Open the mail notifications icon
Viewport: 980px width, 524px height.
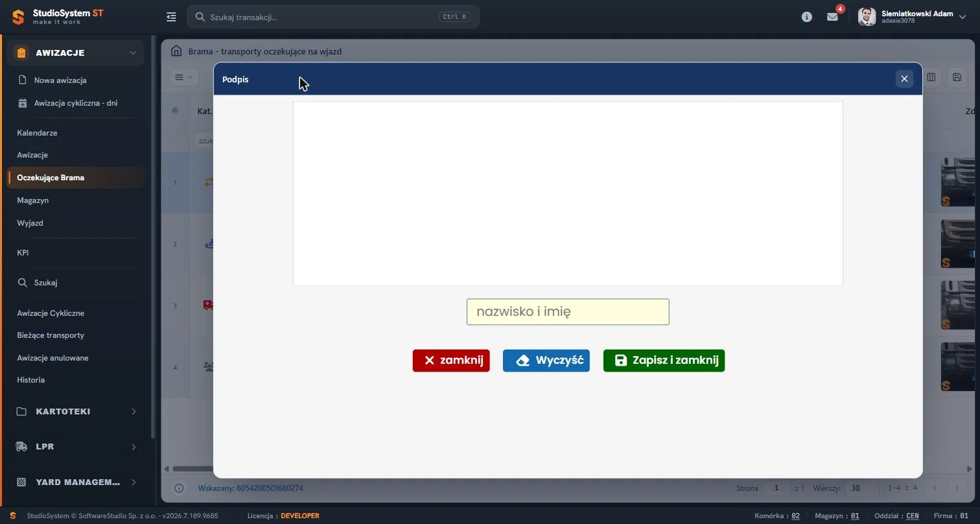coord(833,17)
